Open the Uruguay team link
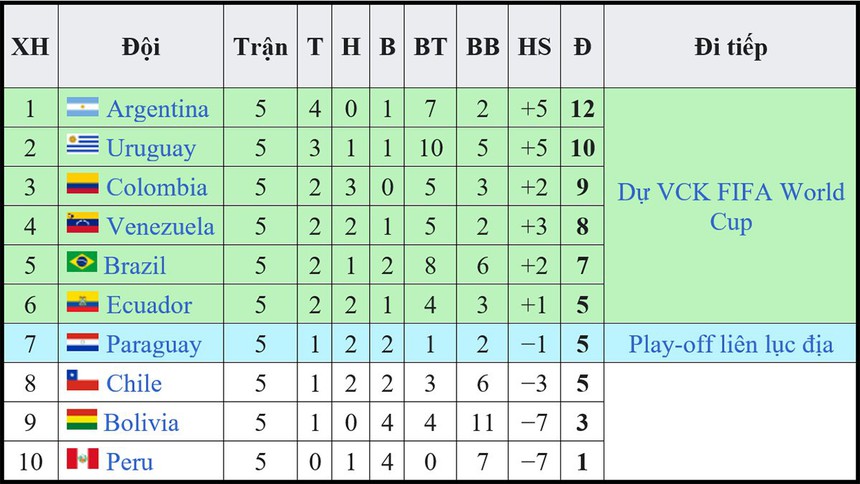 coord(151,148)
